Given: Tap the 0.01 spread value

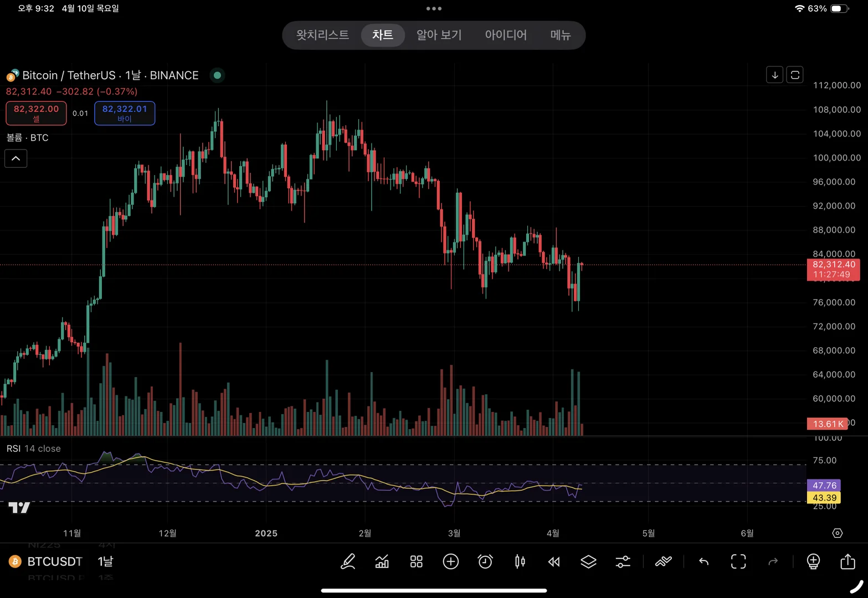Looking at the screenshot, I should tap(80, 113).
